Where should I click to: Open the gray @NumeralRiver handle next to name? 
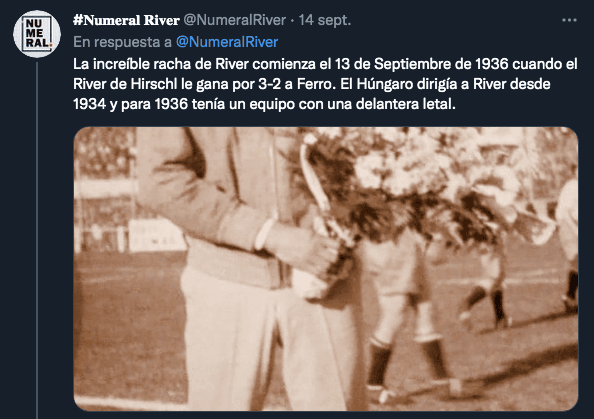click(234, 20)
